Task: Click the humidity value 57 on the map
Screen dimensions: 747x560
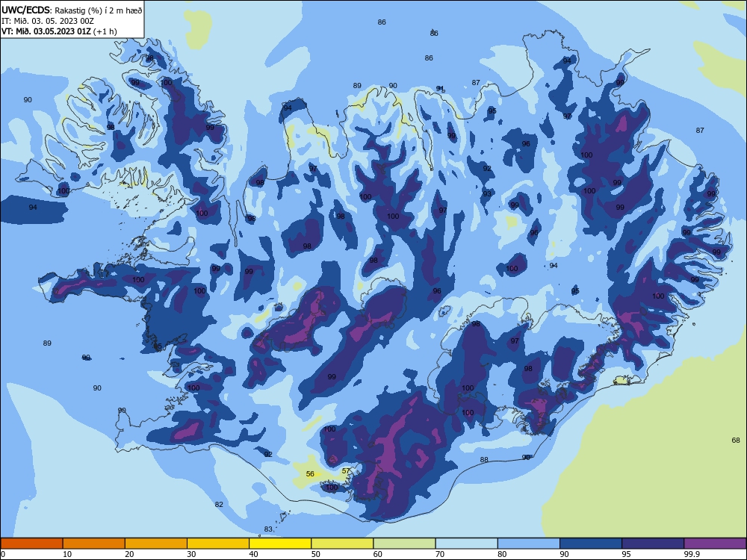Action: tap(346, 470)
